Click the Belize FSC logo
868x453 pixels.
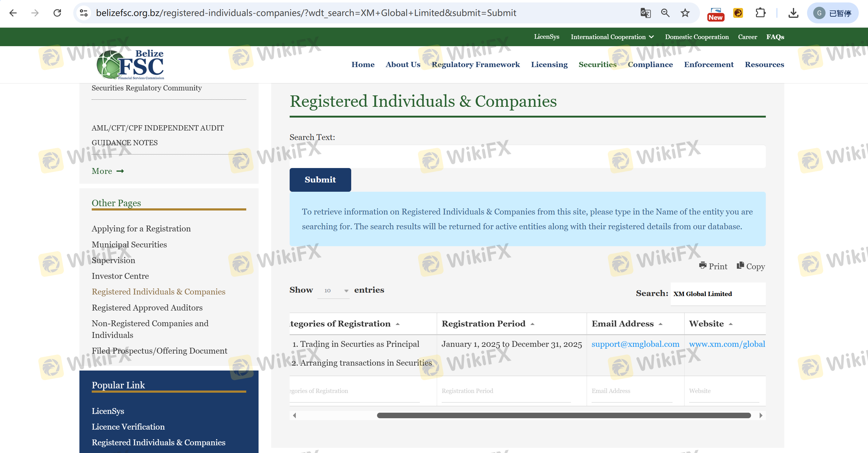131,64
